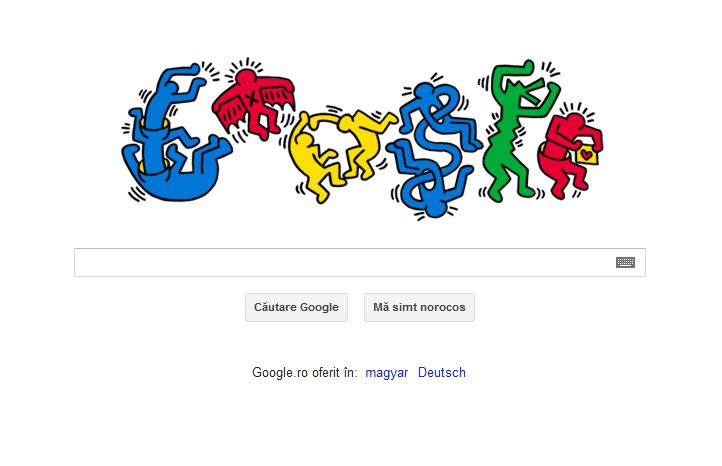The height and width of the screenshot is (466, 722).
Task: Switch language via the Deutsch link
Action: point(442,372)
